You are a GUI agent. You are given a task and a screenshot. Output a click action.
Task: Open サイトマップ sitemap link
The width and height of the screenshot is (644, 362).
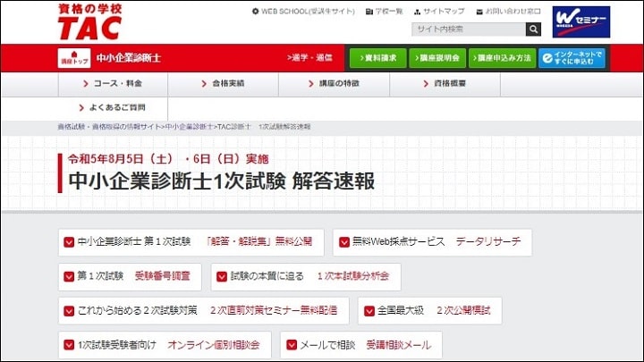(x=439, y=12)
